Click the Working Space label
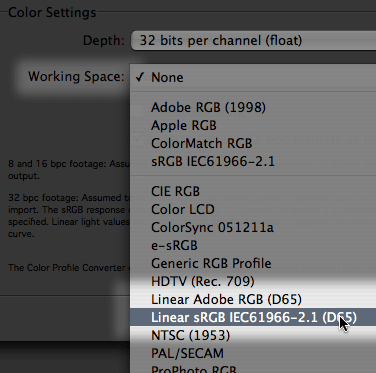This screenshot has width=376, height=373. tap(76, 77)
